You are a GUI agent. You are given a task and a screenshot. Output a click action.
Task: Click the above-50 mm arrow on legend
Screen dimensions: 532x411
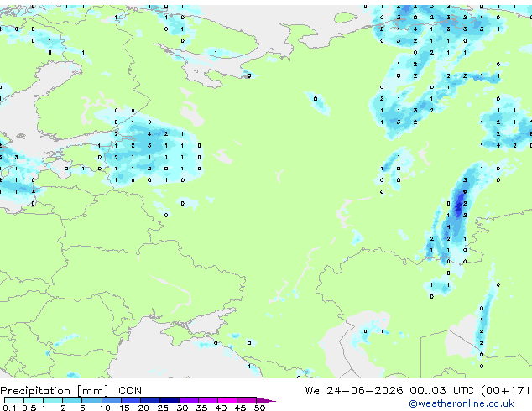coord(266,400)
